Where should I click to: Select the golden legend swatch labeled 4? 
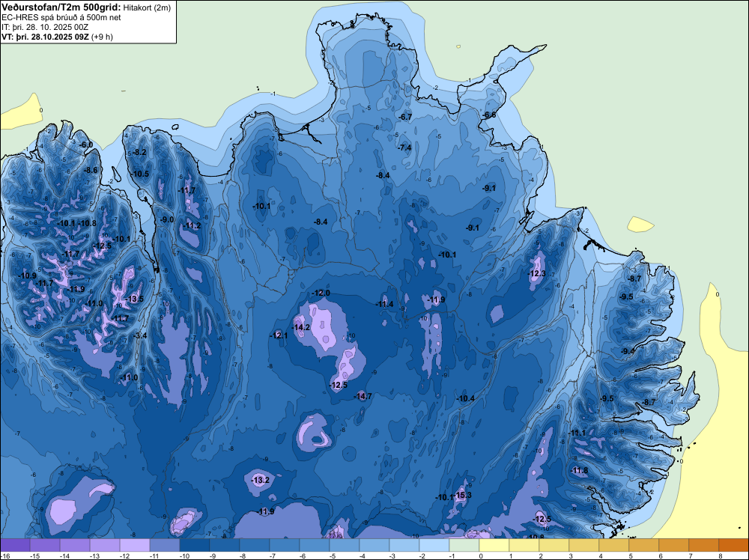[x=614, y=545]
